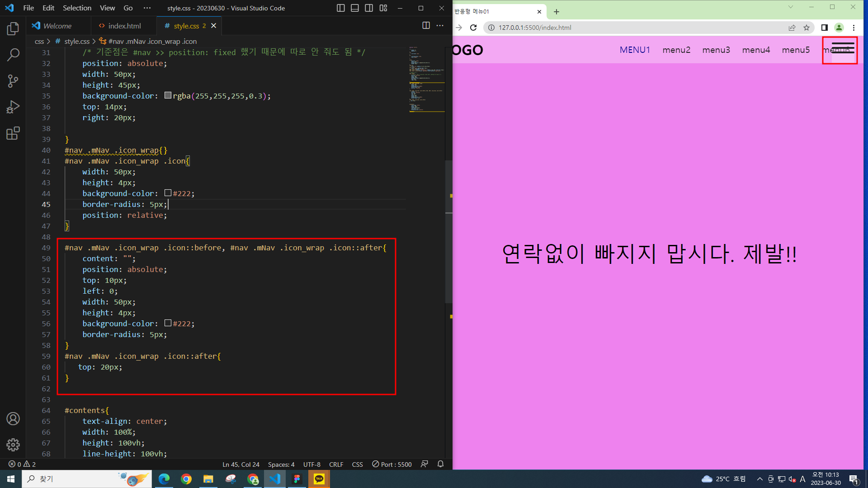Click the browser address bar URL
Viewport: 868px width, 488px height.
[535, 28]
